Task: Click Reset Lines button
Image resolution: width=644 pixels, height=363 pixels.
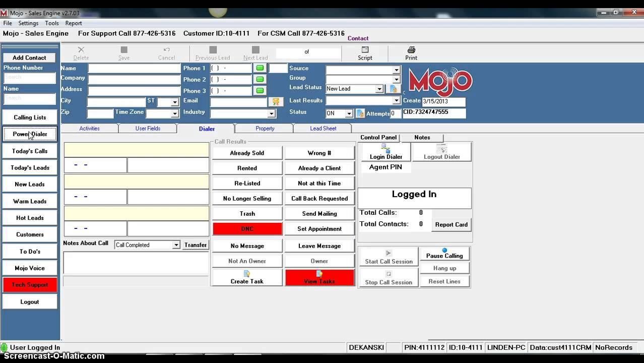Action: tap(444, 281)
